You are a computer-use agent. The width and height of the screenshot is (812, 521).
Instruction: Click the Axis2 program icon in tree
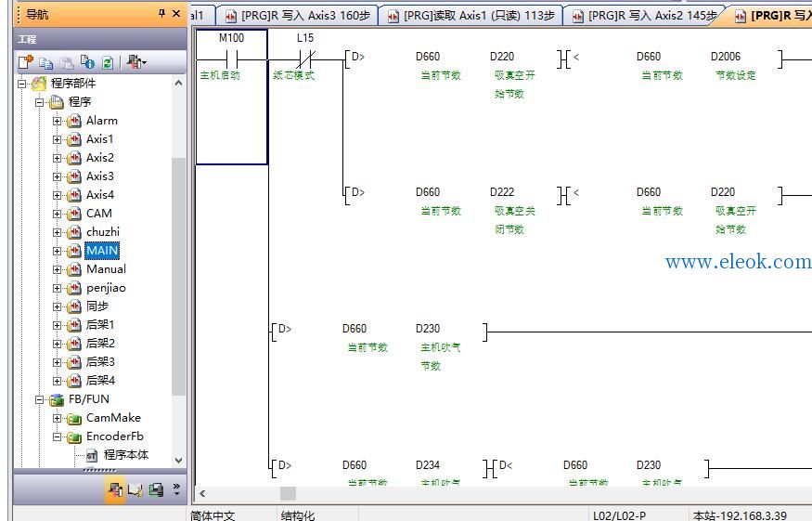pos(74,158)
